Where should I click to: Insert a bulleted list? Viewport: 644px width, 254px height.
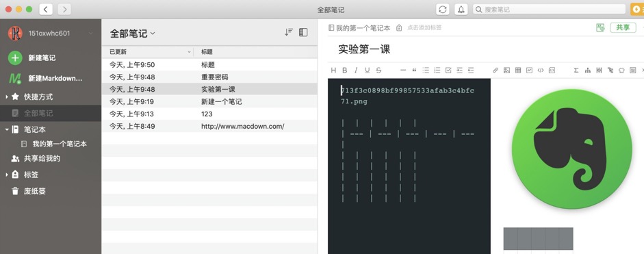(x=426, y=71)
